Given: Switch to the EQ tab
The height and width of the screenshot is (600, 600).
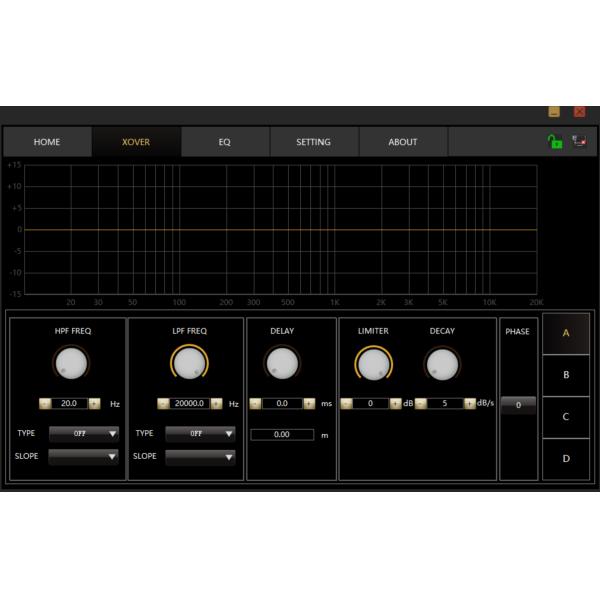Looking at the screenshot, I should tap(225, 142).
